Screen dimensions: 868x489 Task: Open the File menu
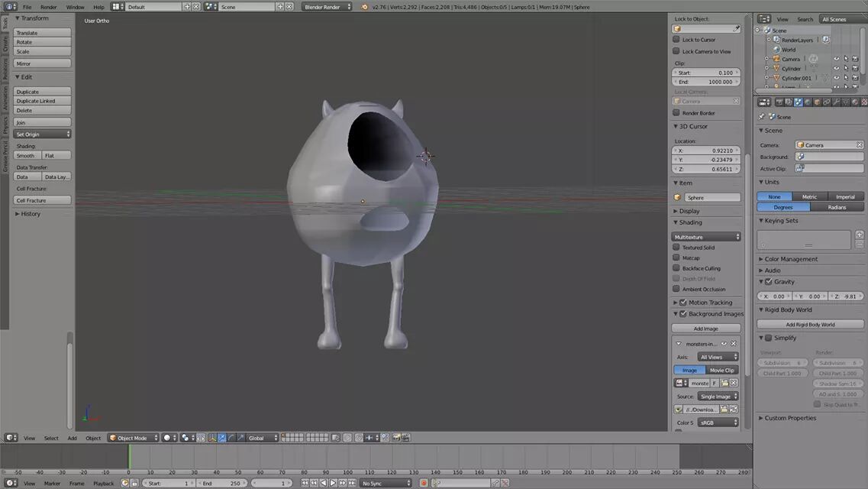pos(26,6)
